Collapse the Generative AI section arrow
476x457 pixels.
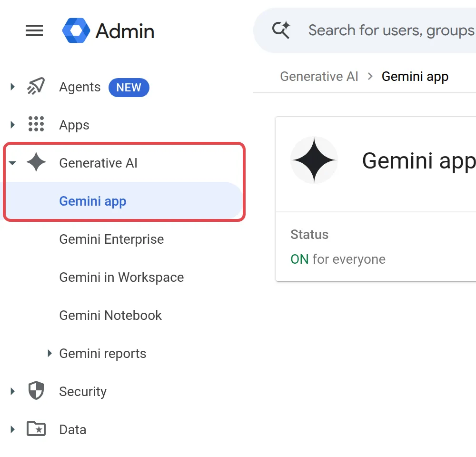coord(12,163)
